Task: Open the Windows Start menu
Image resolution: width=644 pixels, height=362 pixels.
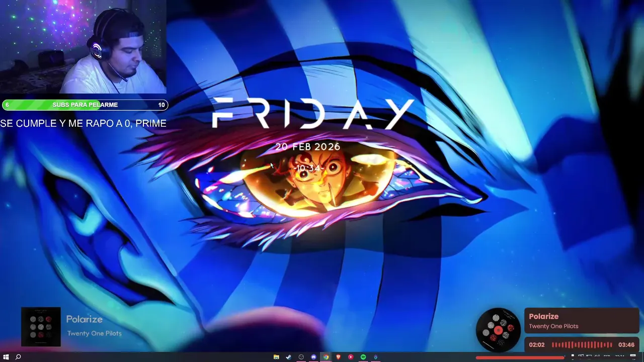Action: (x=6, y=357)
